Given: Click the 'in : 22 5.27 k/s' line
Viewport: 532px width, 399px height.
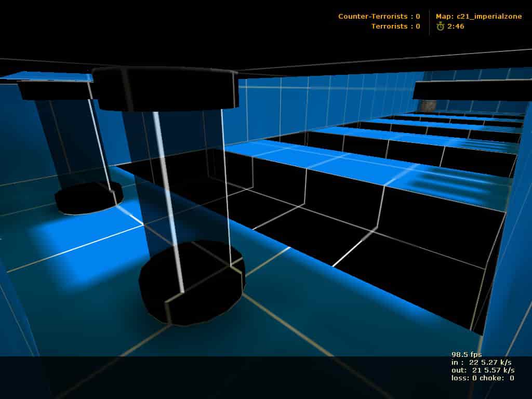Looking at the screenshot, I should coord(482,362).
